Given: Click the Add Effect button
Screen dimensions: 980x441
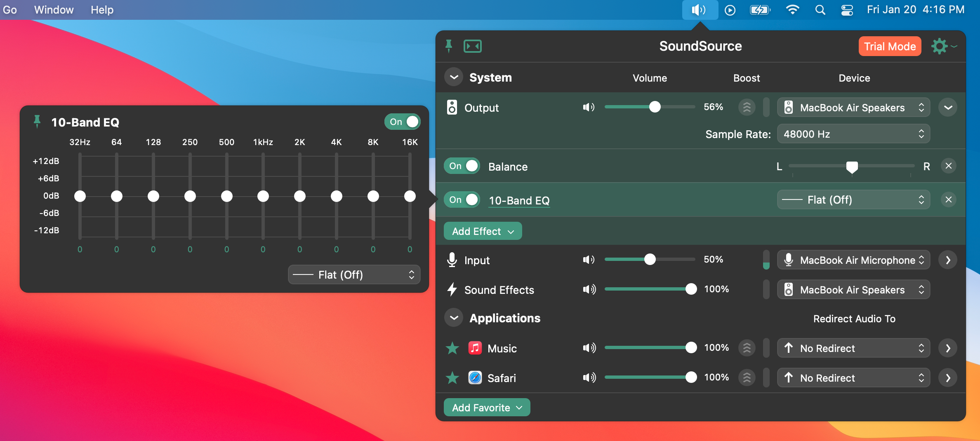Looking at the screenshot, I should click(483, 231).
